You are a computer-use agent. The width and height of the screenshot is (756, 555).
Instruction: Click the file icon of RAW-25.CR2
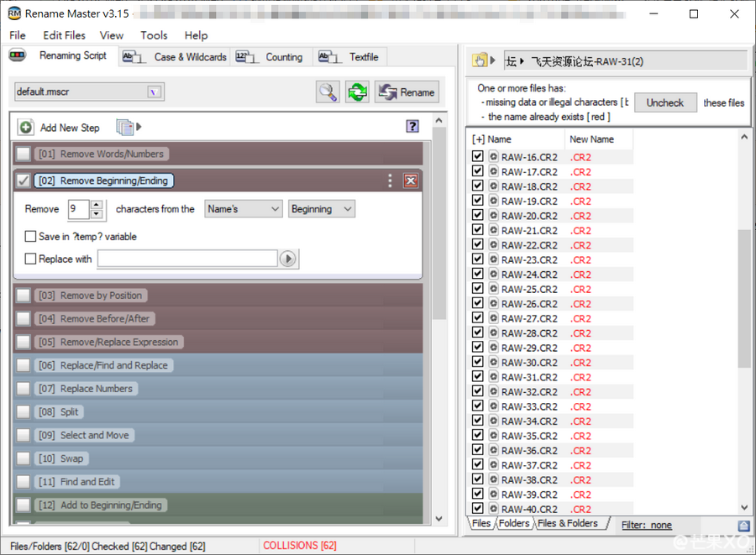pyautogui.click(x=494, y=289)
